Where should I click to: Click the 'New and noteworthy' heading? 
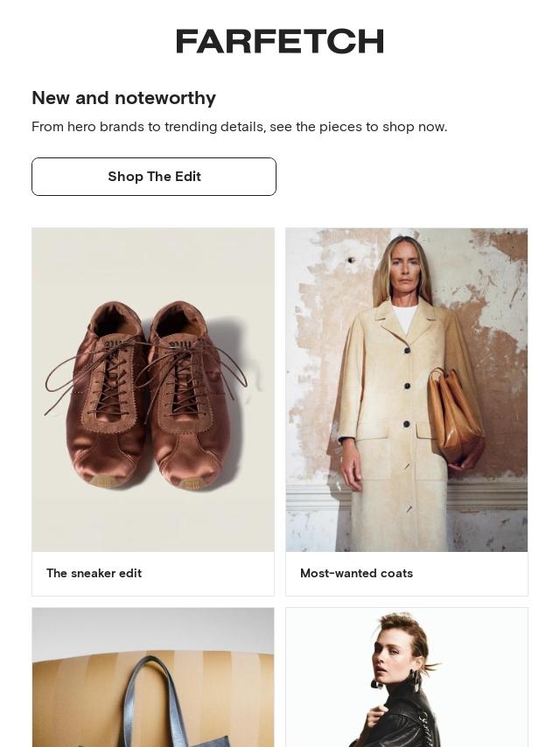[x=123, y=98]
